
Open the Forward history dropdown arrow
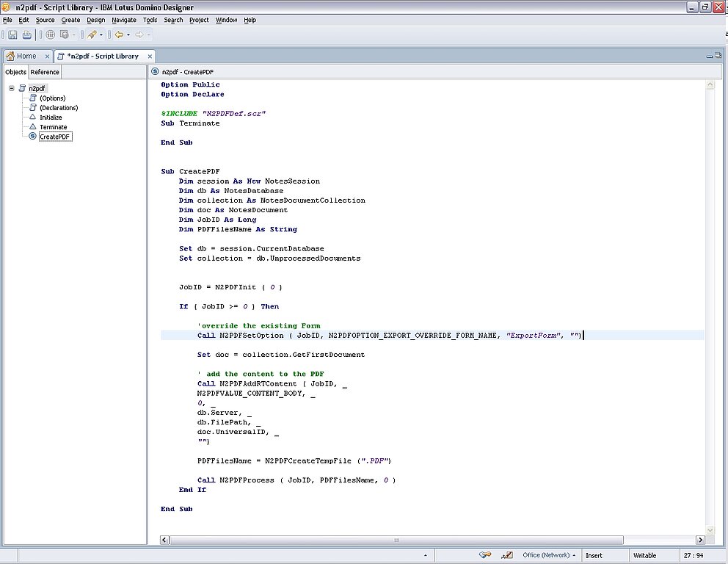point(148,35)
